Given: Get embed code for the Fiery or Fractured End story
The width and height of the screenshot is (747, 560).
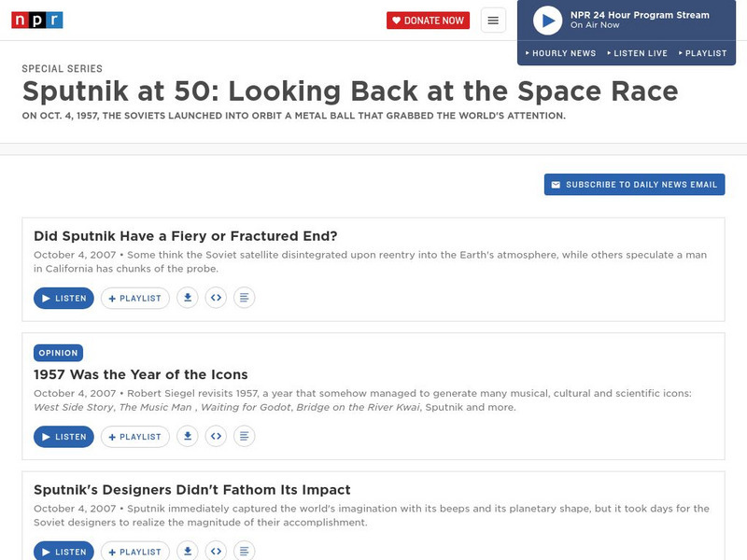Looking at the screenshot, I should pyautogui.click(x=216, y=298).
